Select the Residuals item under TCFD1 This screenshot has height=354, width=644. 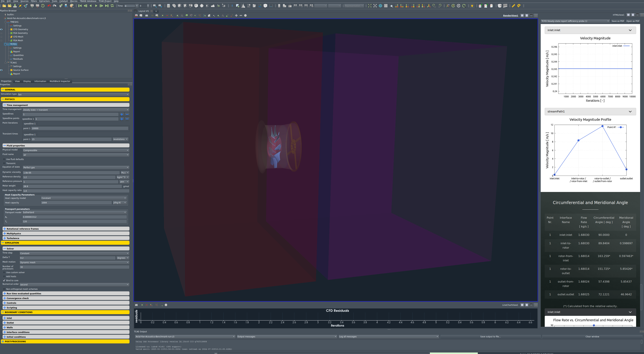pos(18,59)
